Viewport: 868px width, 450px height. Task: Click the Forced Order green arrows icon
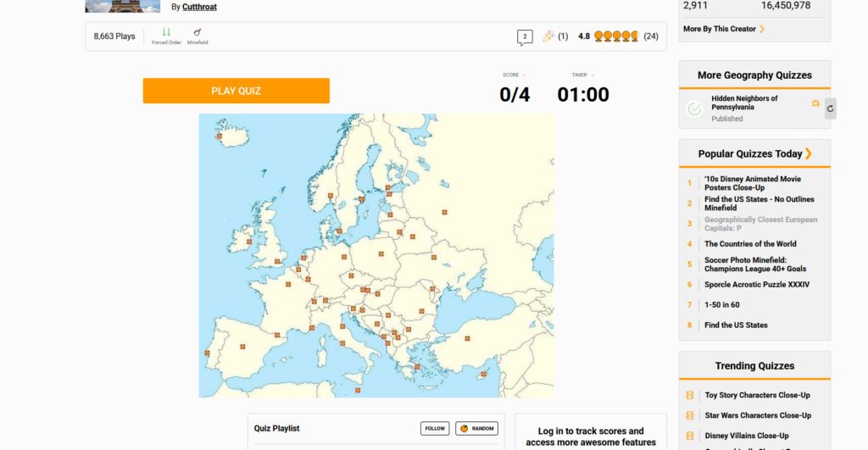point(166,32)
